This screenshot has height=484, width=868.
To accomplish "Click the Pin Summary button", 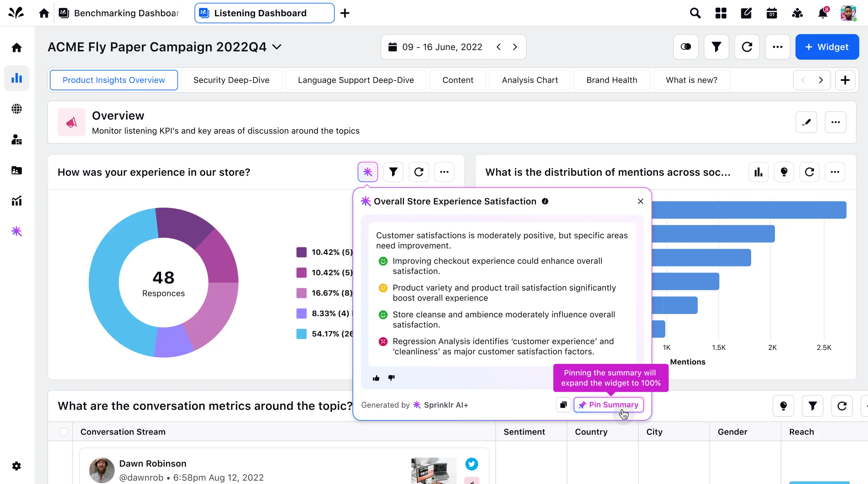I will 608,405.
